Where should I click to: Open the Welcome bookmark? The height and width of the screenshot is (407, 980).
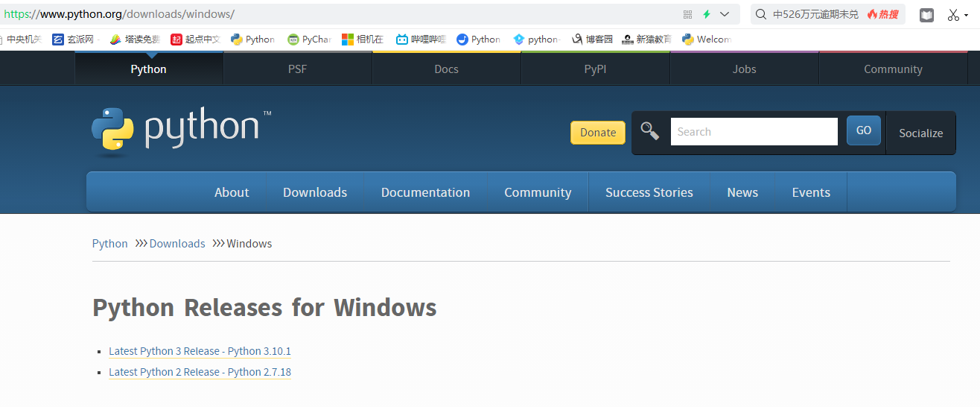coord(706,40)
